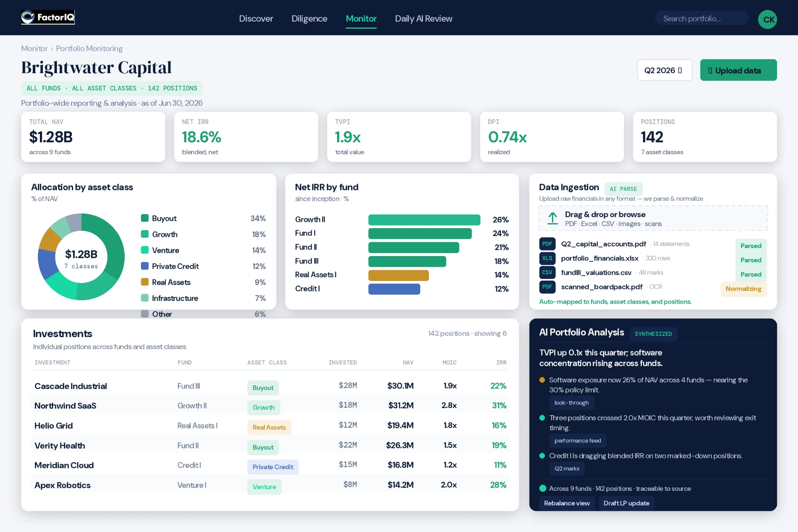
Task: Click the Rebalance view button
Action: [567, 503]
